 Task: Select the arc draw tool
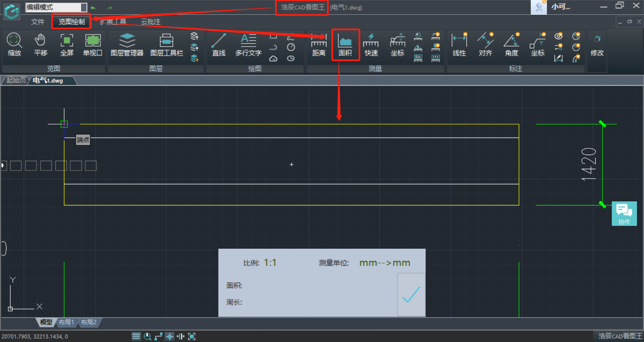click(x=273, y=47)
